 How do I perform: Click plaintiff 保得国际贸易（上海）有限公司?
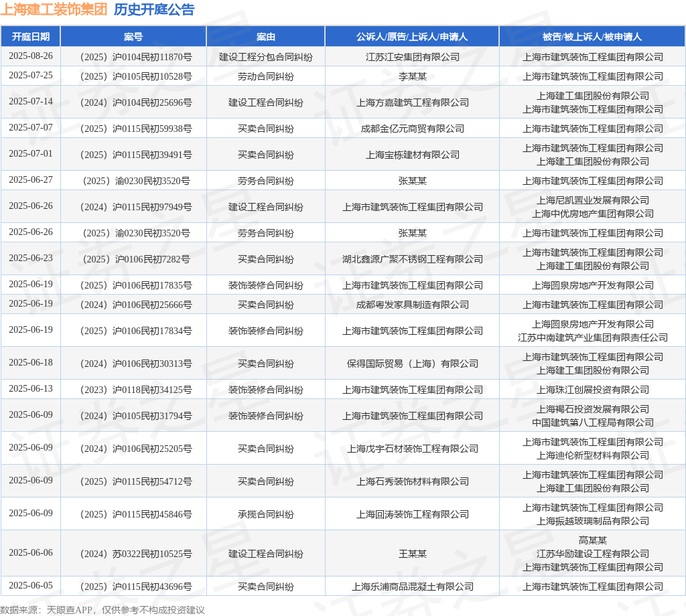(412, 364)
